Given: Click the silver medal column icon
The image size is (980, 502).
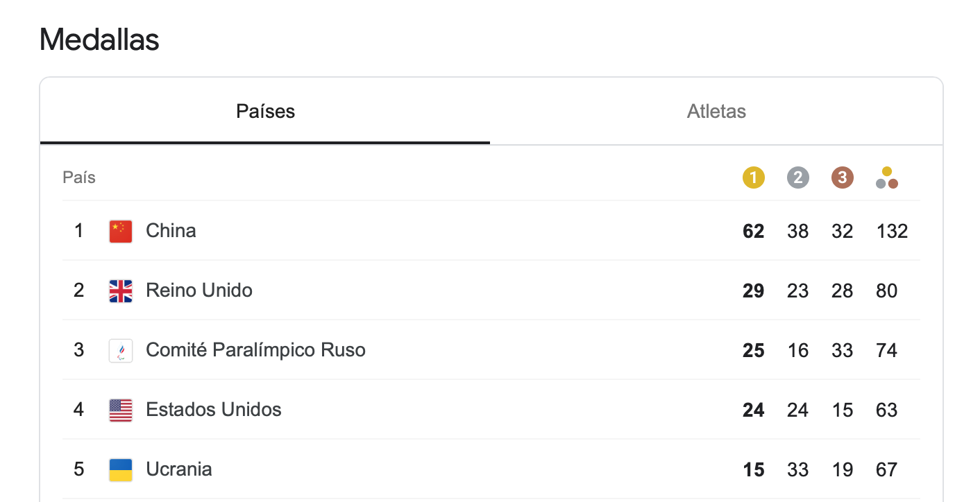Looking at the screenshot, I should click(798, 178).
